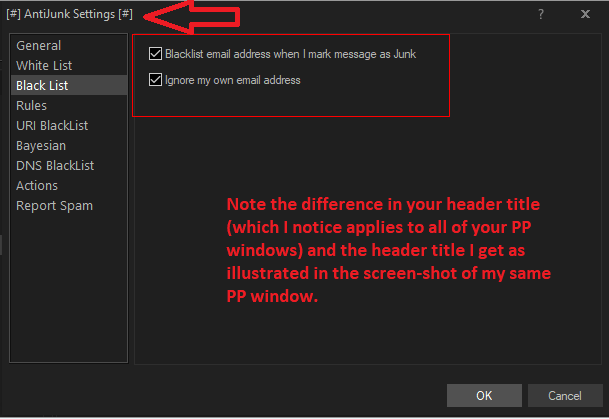The height and width of the screenshot is (419, 609).
Task: Select the Black List category
Action: 68,85
